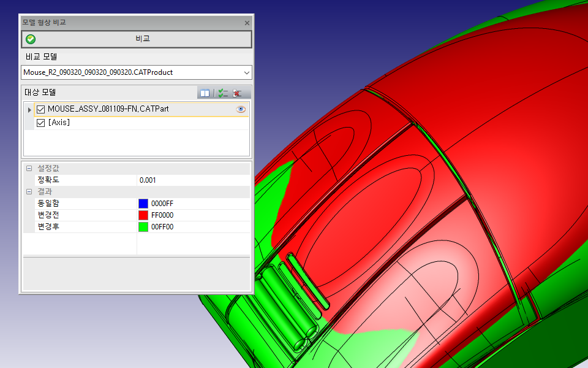Uncheck the MOUSE_ASSY_081109-FN.CATPart checkbox
Image resolution: width=588 pixels, height=368 pixels.
[x=41, y=109]
